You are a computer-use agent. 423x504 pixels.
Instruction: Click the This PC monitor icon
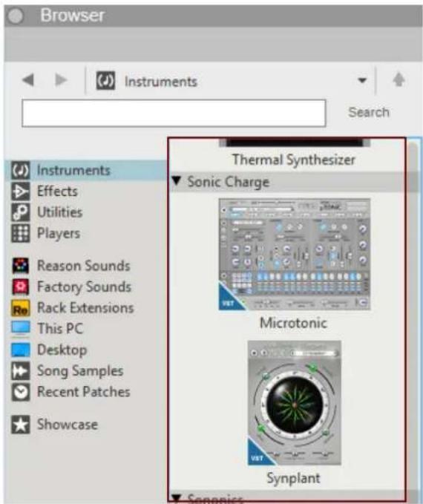(21, 329)
